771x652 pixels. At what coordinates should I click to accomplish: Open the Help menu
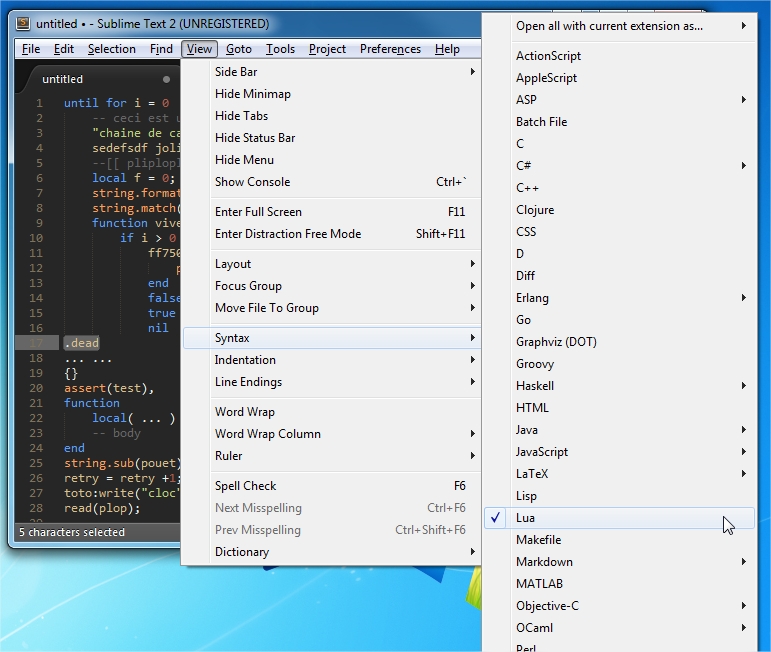pos(447,49)
